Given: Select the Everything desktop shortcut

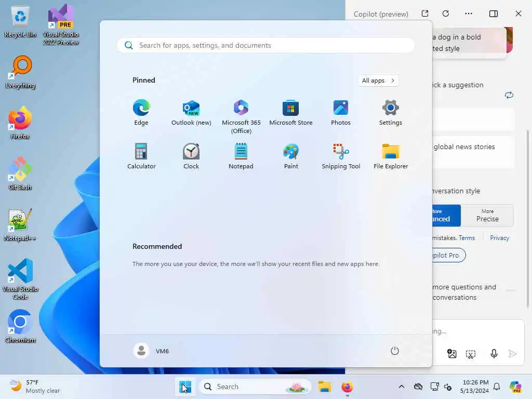Looking at the screenshot, I should coord(20,72).
